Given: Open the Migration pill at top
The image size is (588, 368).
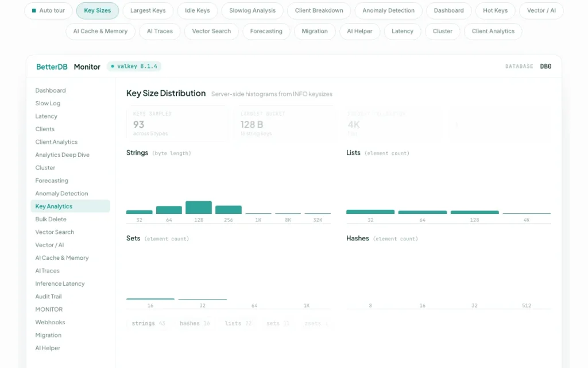Looking at the screenshot, I should click(315, 31).
